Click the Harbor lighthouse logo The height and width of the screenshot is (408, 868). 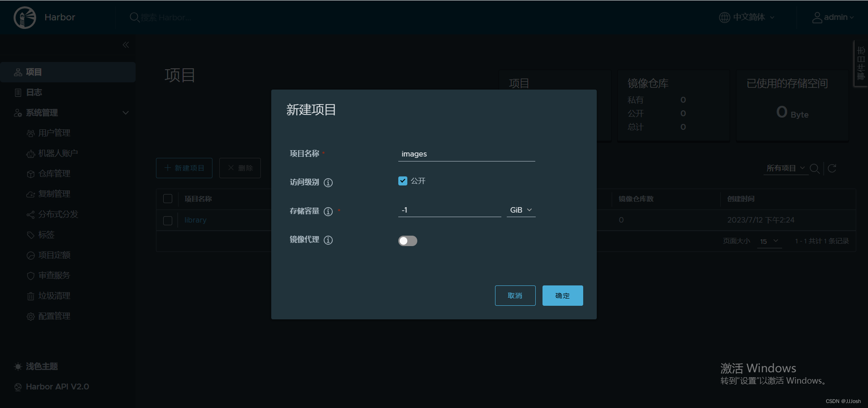25,18
